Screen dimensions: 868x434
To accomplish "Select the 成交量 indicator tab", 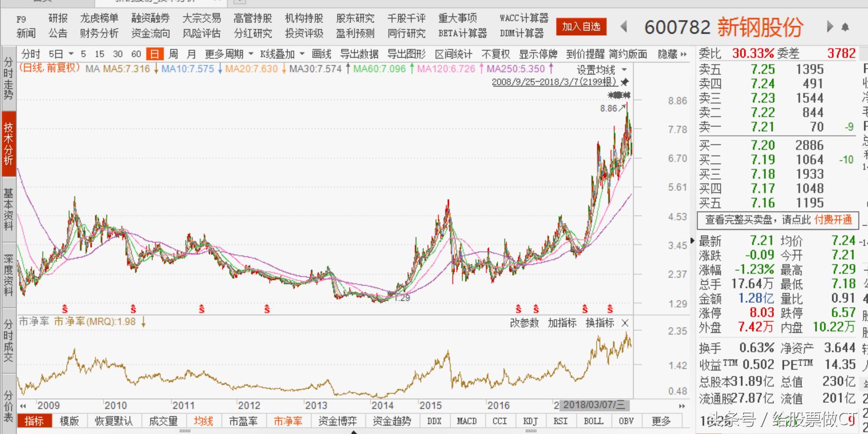I will point(163,421).
